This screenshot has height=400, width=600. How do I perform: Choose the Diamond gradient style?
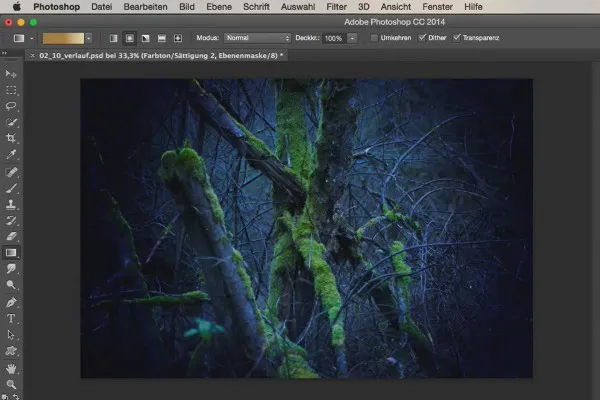pos(178,38)
